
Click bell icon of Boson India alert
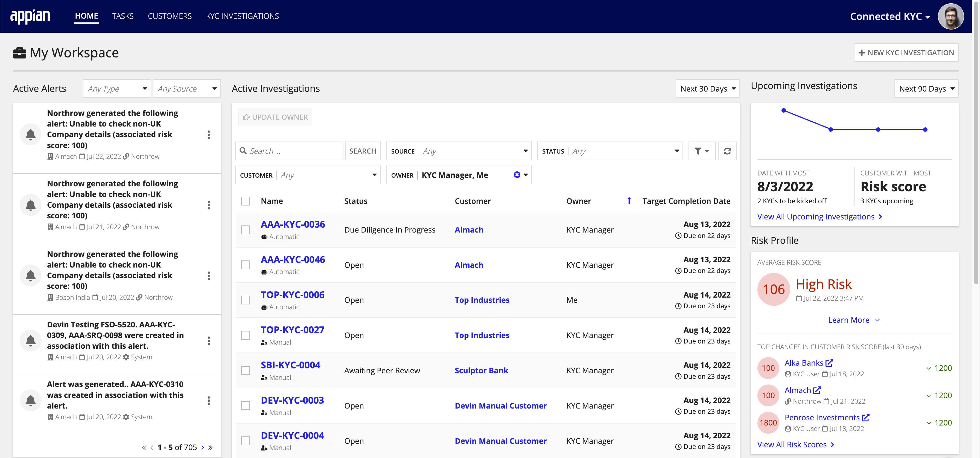coord(30,275)
